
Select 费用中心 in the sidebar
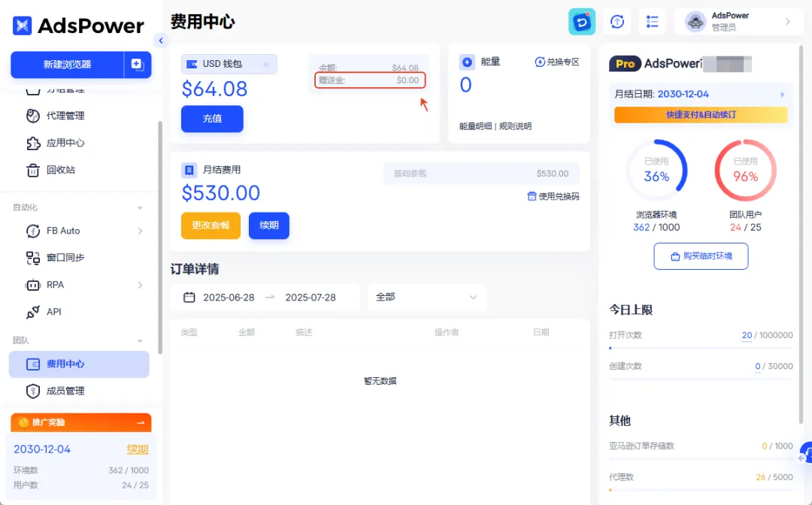79,364
